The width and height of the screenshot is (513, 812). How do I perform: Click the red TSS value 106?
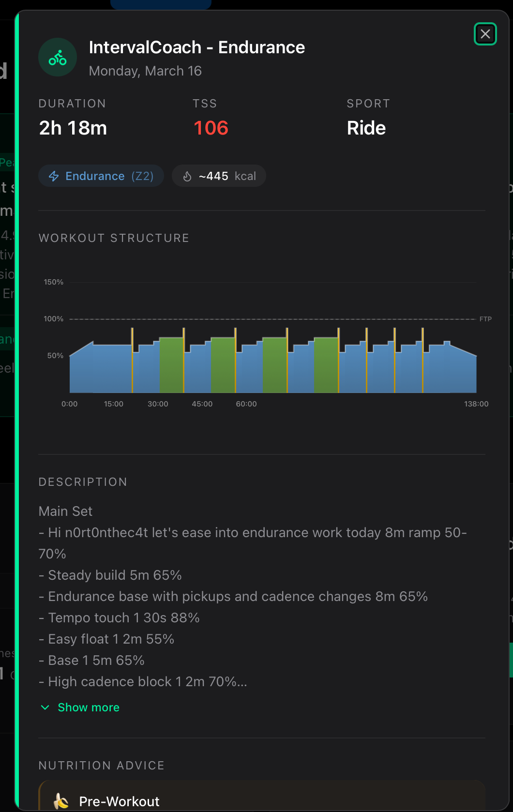211,128
